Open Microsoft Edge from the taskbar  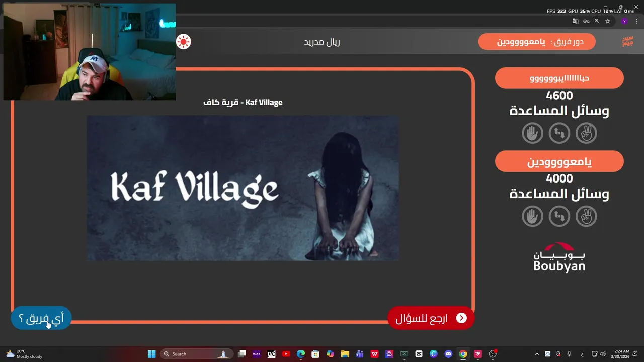pyautogui.click(x=301, y=354)
